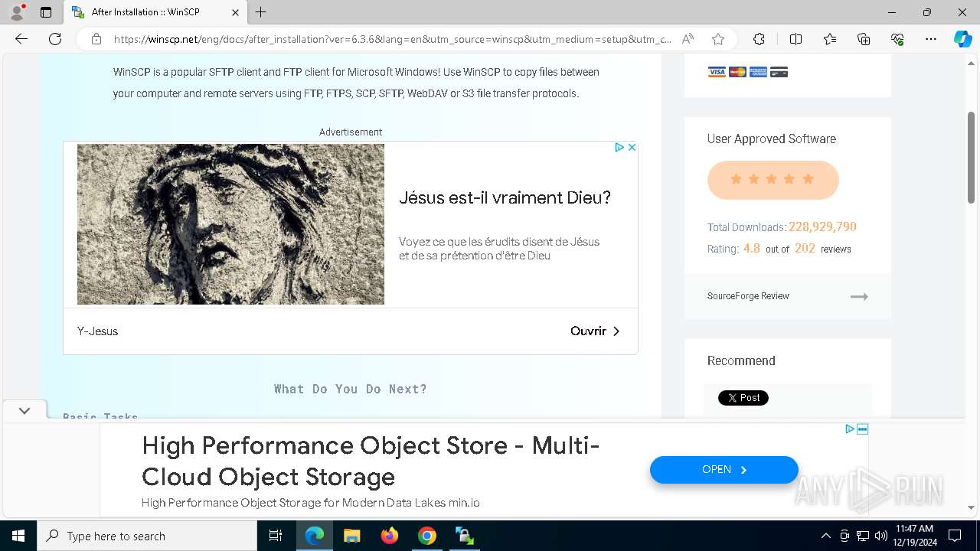980x551 pixels.
Task: Click the SourceForge Review arrow
Action: [x=859, y=296]
